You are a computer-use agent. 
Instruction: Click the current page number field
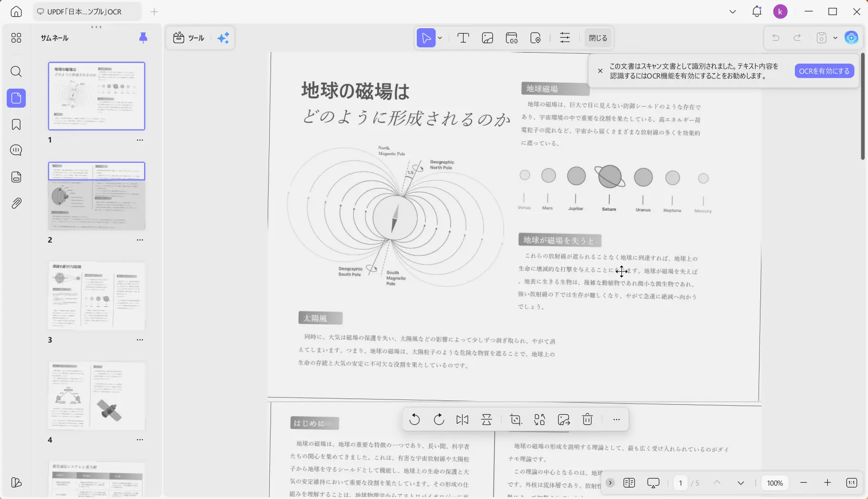(681, 483)
